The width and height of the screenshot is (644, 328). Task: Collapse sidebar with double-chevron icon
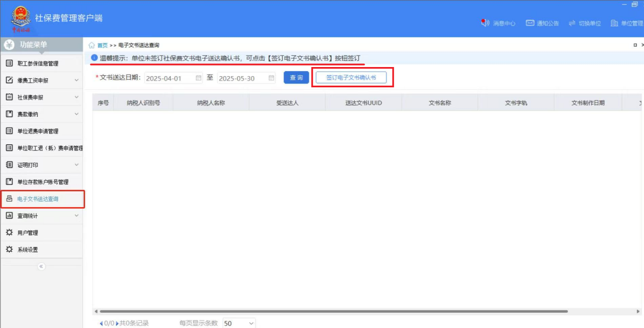point(42,267)
